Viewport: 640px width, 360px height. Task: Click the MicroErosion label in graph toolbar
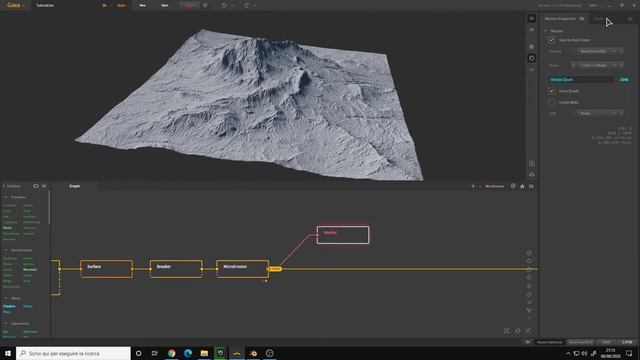[494, 186]
